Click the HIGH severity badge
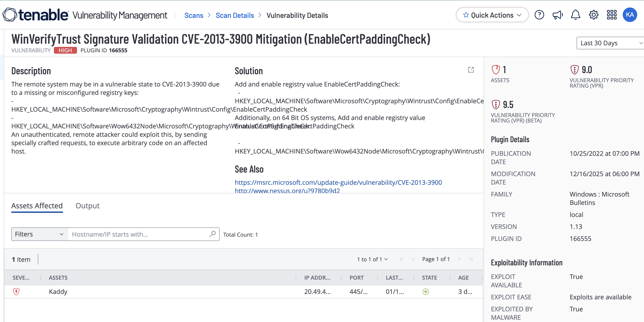 65,50
